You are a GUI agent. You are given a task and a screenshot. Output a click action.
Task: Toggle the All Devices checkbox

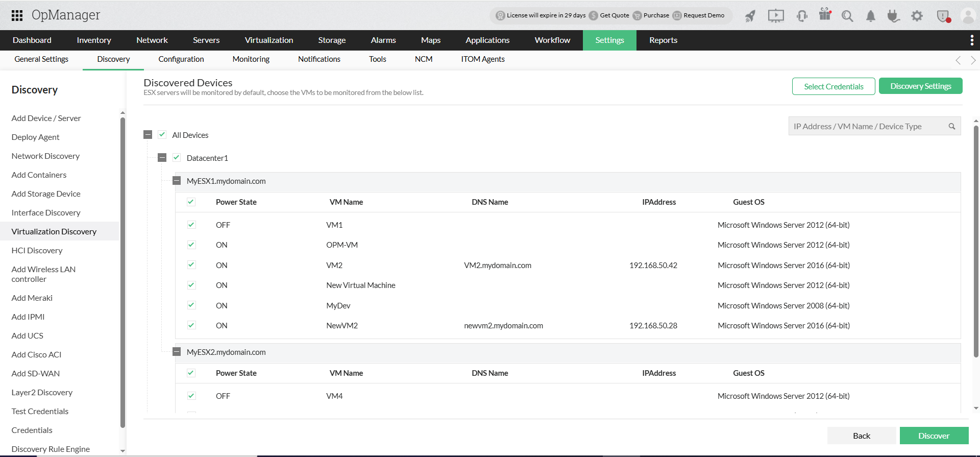162,135
